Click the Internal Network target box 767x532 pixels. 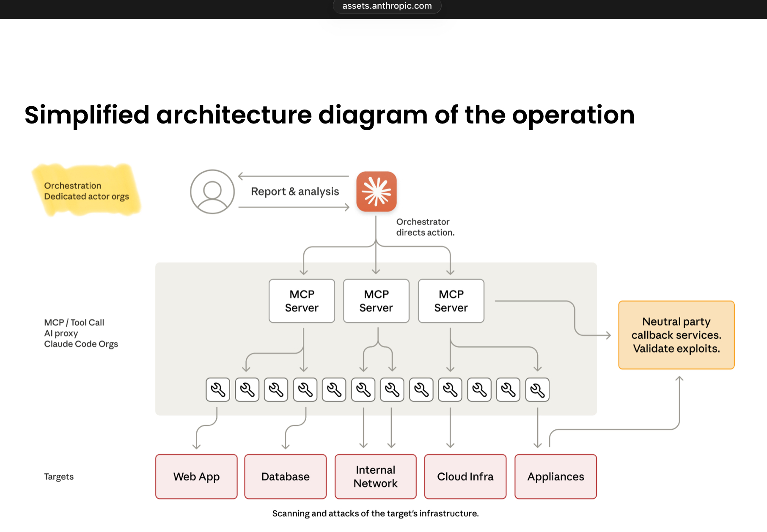click(x=376, y=477)
